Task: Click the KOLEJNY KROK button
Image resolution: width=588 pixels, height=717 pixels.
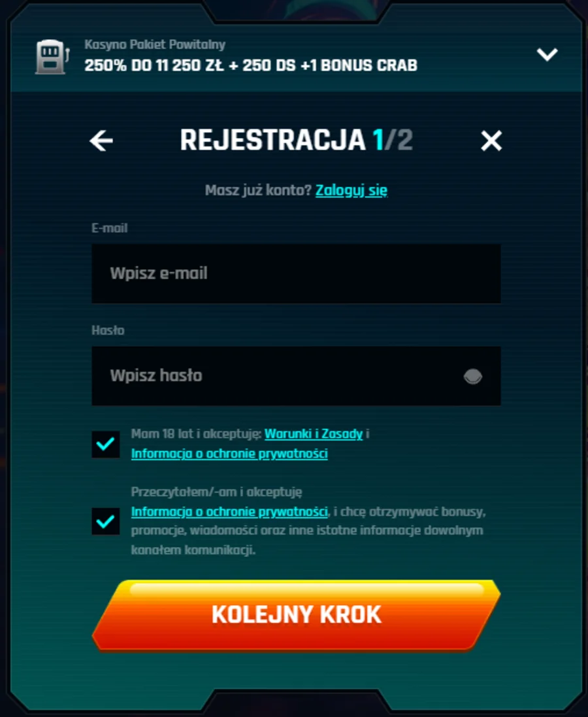Action: pos(296,615)
